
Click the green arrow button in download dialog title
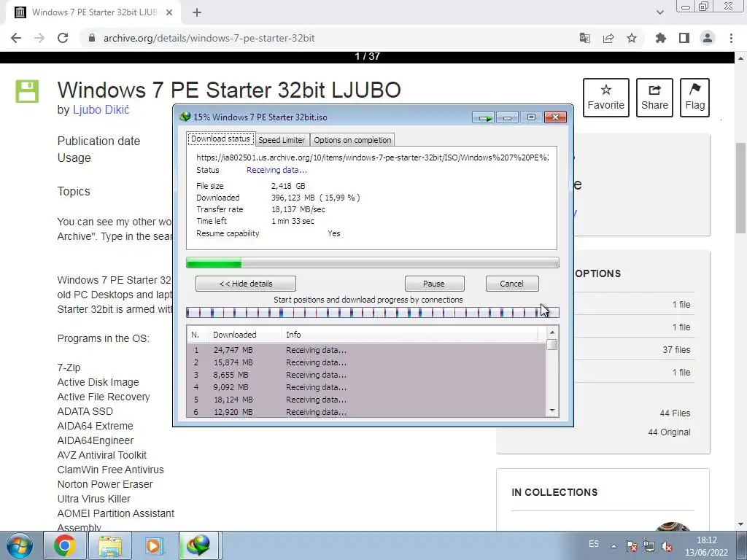tap(484, 117)
